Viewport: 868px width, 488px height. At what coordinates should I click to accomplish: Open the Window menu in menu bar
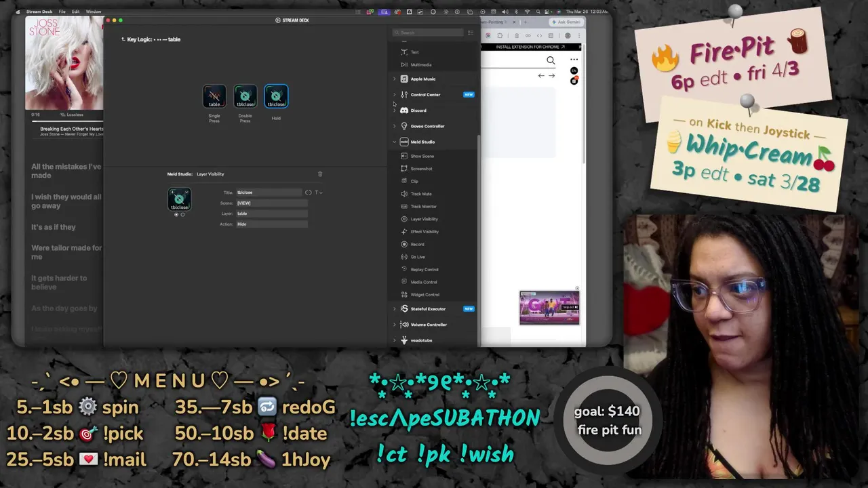94,12
